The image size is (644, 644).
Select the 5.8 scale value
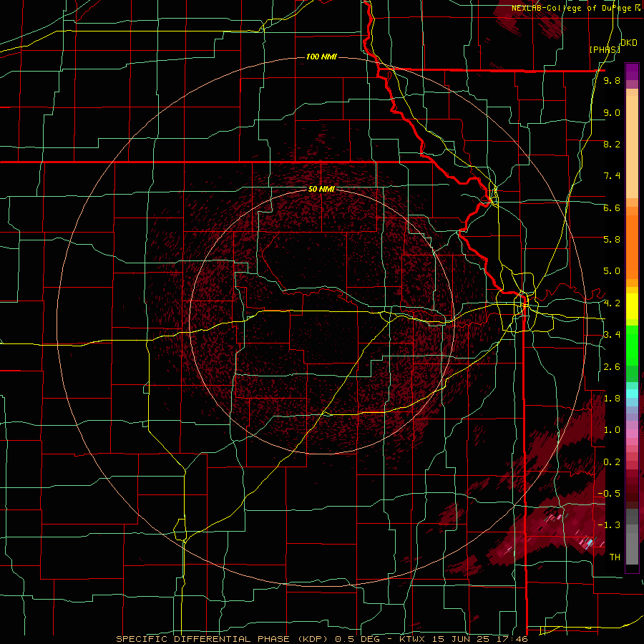(612, 240)
